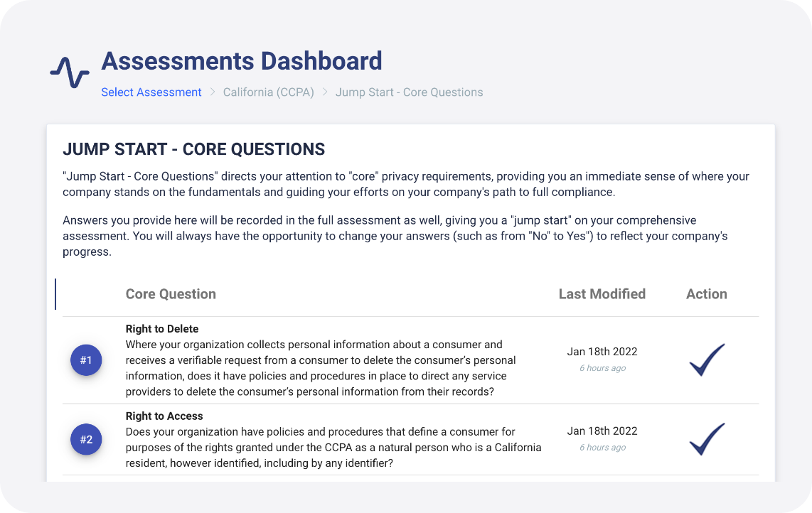Click the Action column header

click(x=706, y=294)
